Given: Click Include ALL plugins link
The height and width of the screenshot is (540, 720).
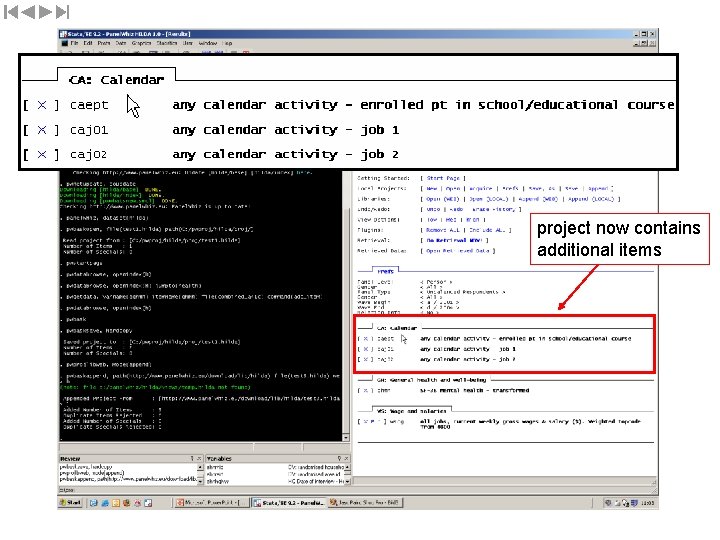Looking at the screenshot, I should click(x=487, y=230).
